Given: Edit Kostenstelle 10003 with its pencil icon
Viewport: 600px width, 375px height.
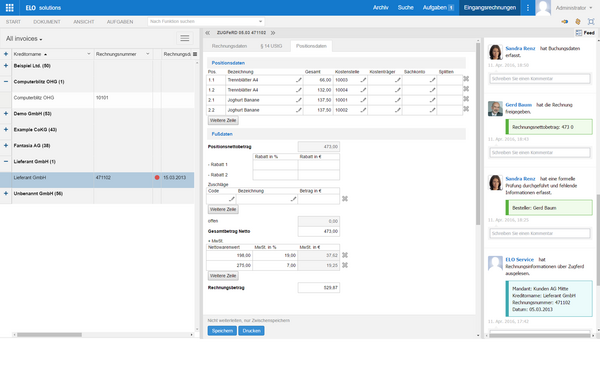Looking at the screenshot, I should [x=363, y=80].
